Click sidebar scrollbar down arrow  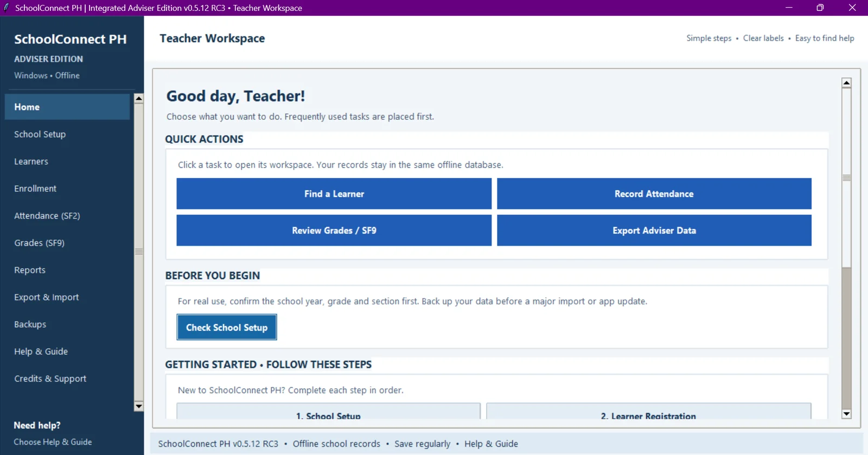pyautogui.click(x=139, y=406)
